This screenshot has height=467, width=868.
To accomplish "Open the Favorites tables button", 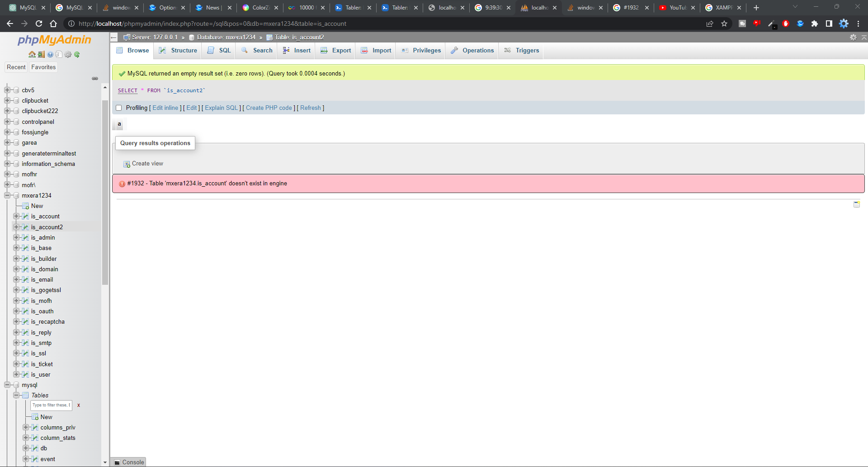I will coord(43,67).
